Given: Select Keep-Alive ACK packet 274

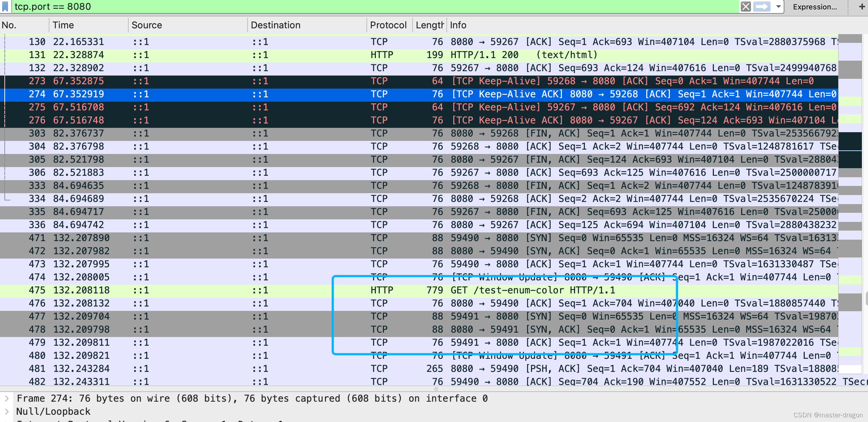Looking at the screenshot, I should pos(419,94).
